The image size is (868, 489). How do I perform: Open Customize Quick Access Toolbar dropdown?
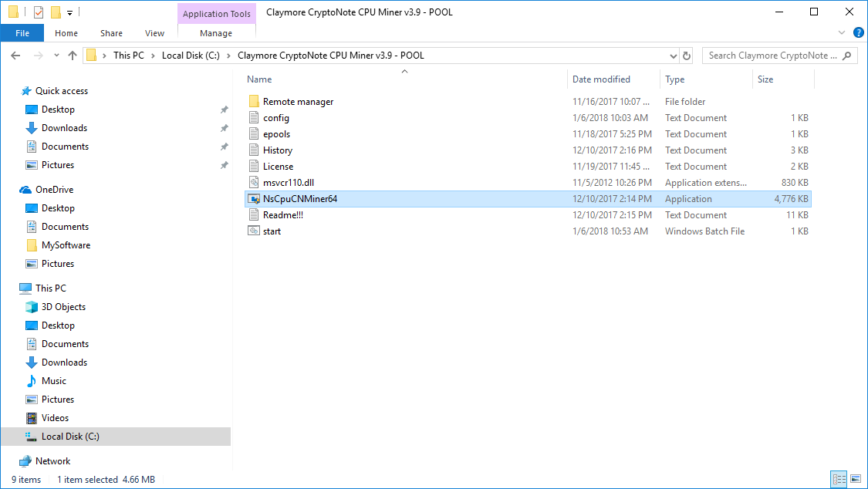[x=69, y=12]
